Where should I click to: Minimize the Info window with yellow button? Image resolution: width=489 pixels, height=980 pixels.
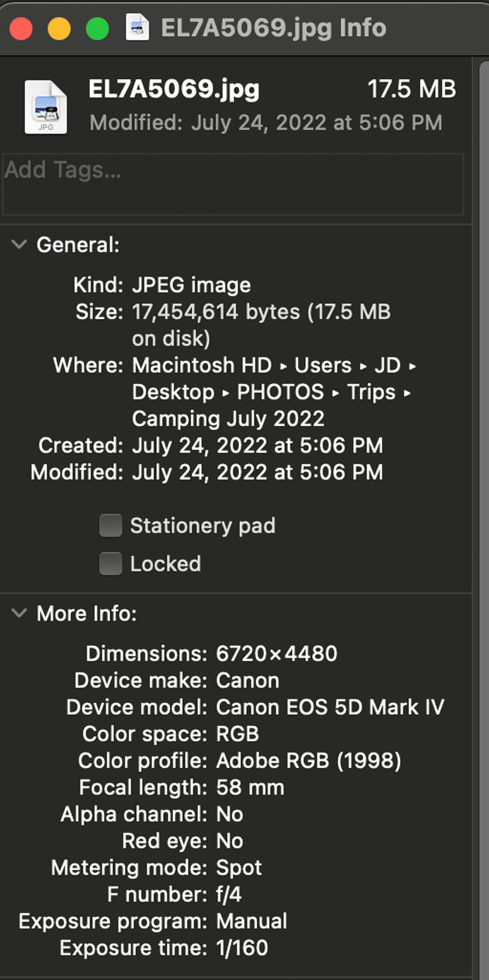pos(59,28)
